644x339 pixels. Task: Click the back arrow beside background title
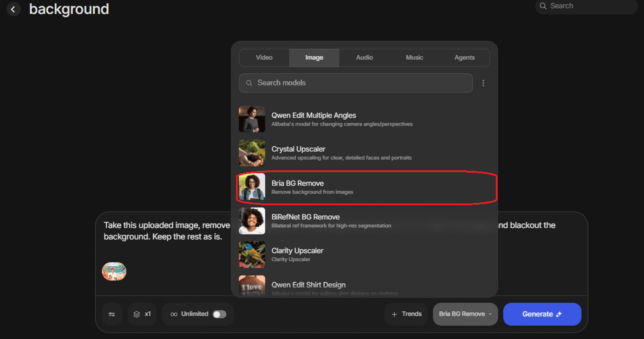click(14, 9)
